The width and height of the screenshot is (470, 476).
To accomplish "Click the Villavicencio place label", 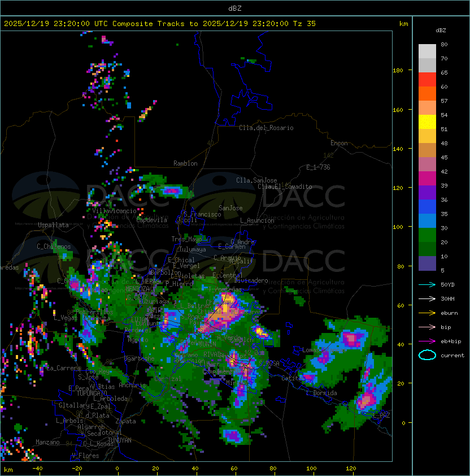I will (x=114, y=211).
